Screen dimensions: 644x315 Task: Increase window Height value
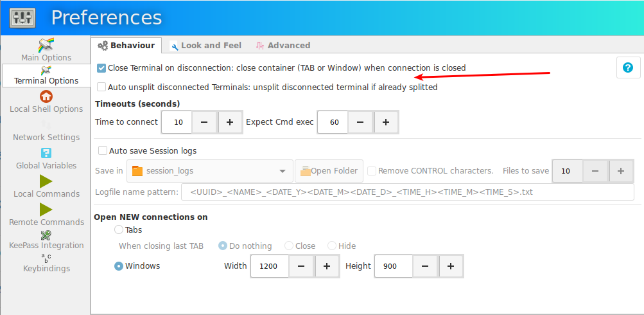point(451,266)
